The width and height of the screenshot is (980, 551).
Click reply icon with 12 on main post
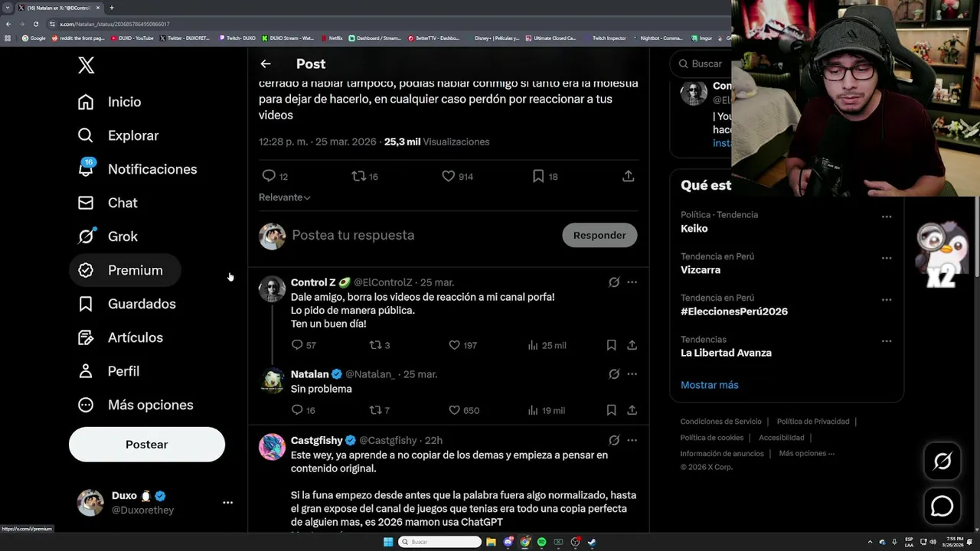coord(275,176)
